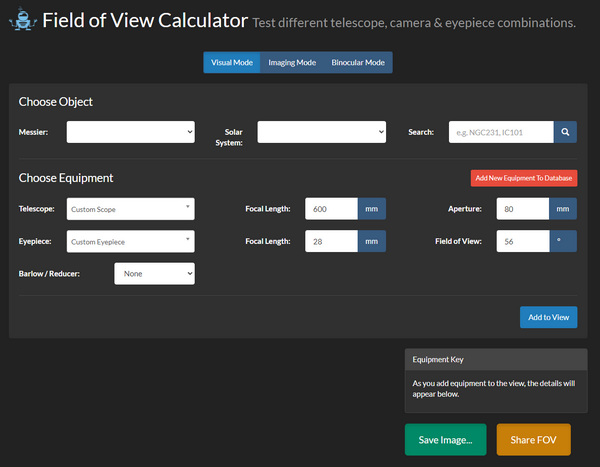Open the Barlow / Reducer dropdown
This screenshot has height=467, width=600.
pos(154,273)
